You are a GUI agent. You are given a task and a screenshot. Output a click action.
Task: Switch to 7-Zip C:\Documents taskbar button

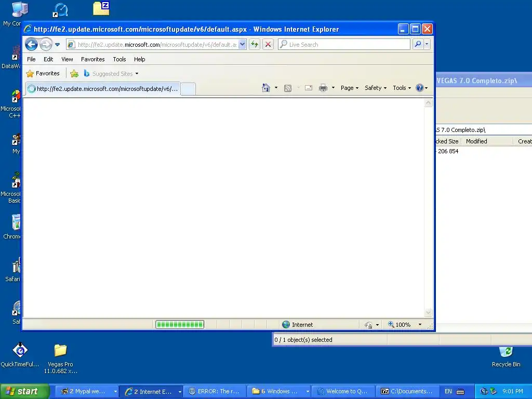tap(408, 391)
